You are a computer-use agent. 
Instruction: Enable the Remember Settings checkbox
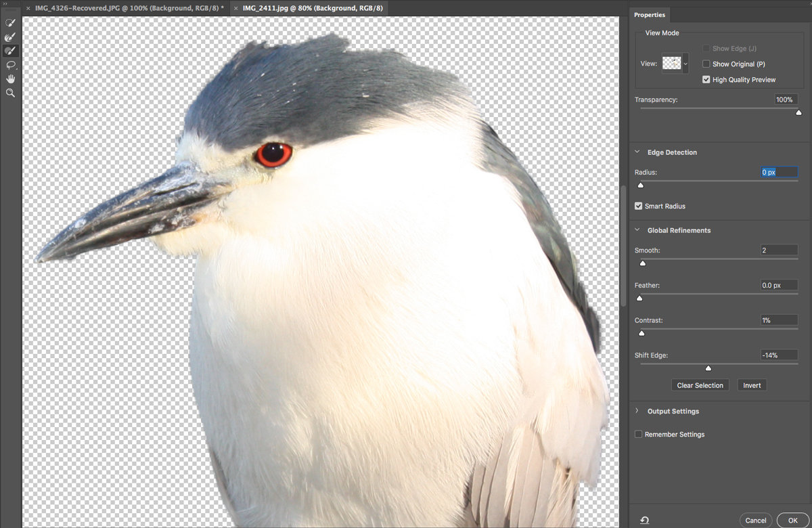point(638,435)
